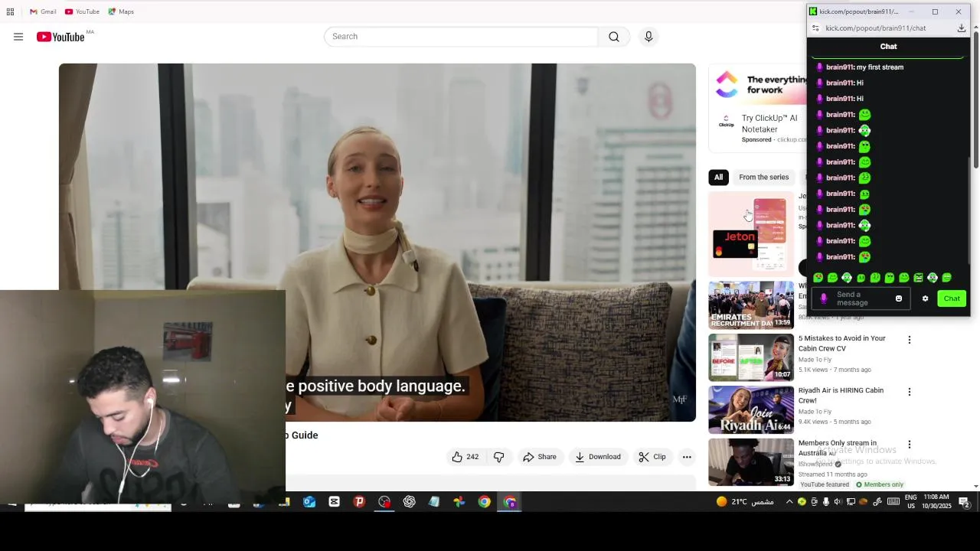Like the video with thumbs up
The width and height of the screenshot is (980, 551).
click(x=465, y=457)
